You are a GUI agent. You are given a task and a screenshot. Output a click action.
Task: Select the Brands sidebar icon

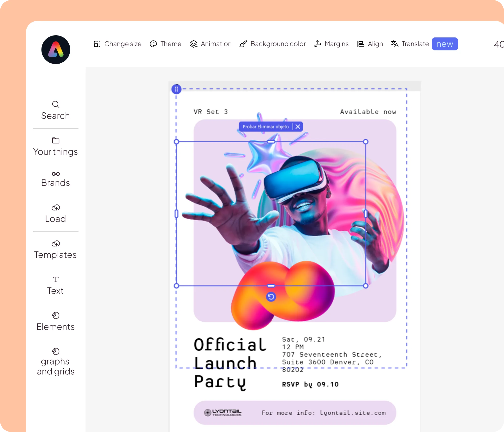[56, 174]
